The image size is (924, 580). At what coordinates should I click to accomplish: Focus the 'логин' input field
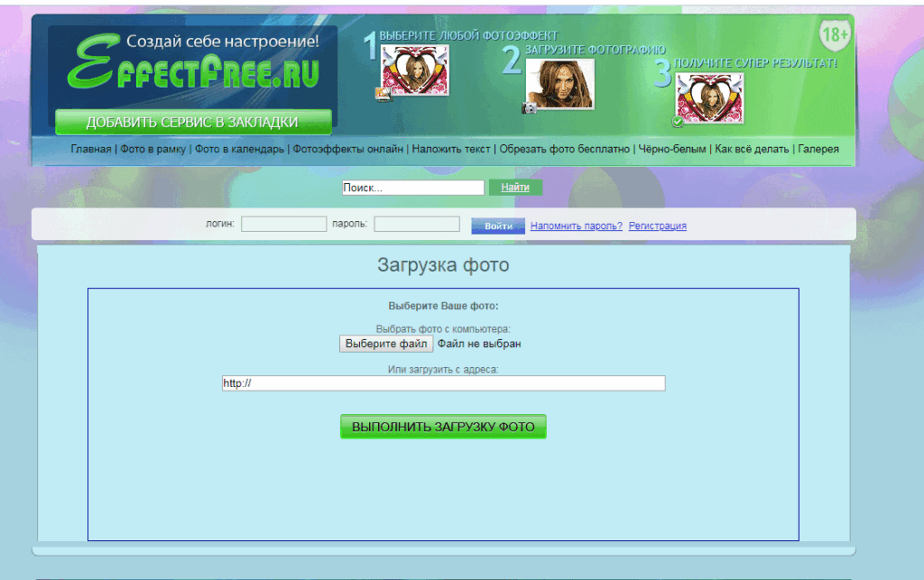click(x=283, y=224)
